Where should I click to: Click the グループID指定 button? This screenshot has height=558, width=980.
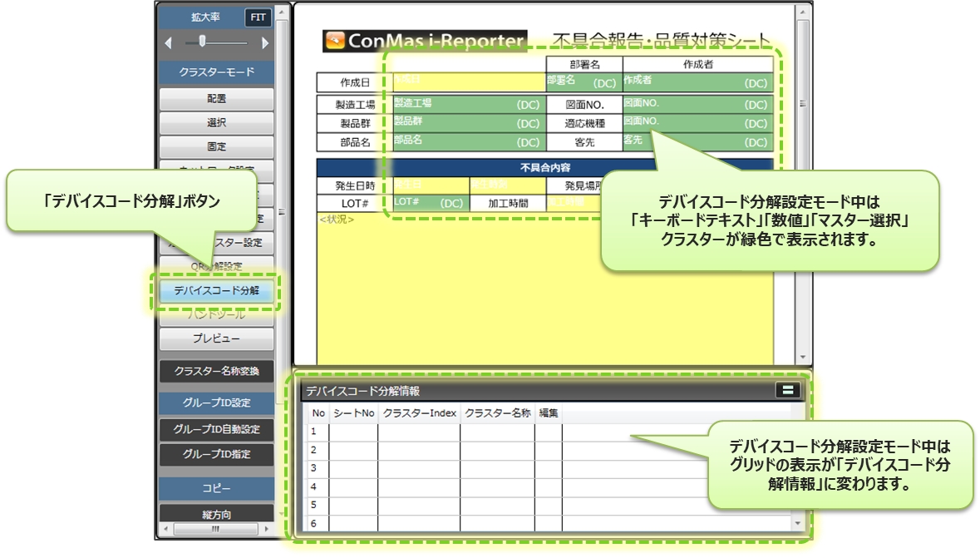(216, 454)
